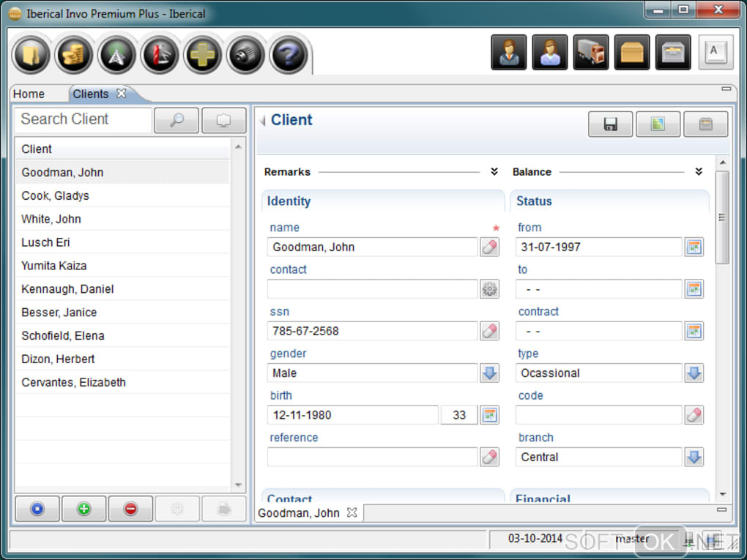Remove client with red minus button
This screenshot has height=560, width=747.
(130, 509)
